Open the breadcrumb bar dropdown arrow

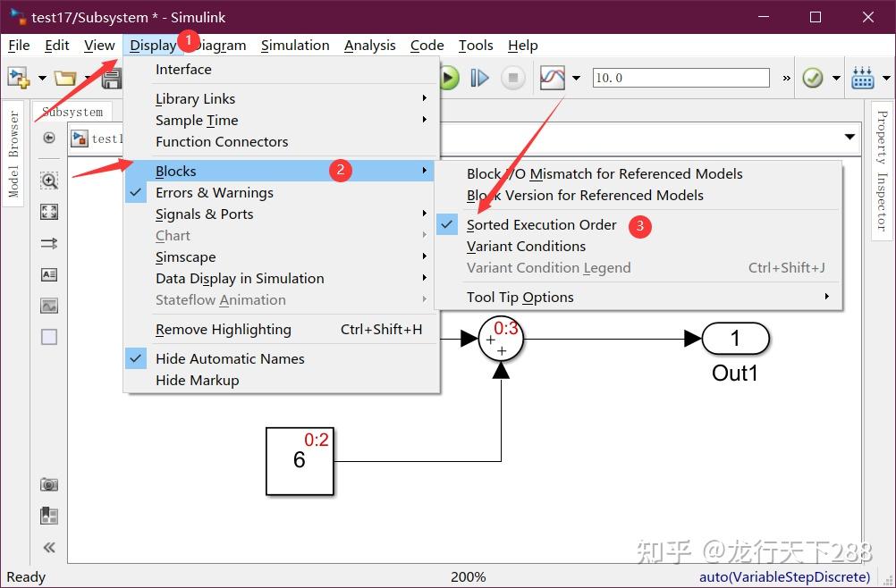(850, 137)
